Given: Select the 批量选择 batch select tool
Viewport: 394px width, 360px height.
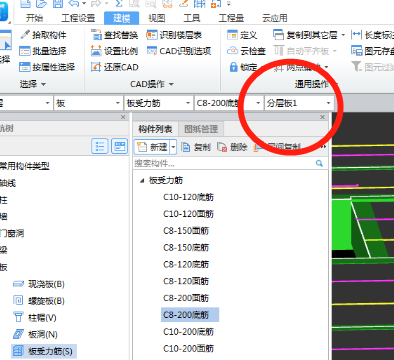Looking at the screenshot, I should (x=43, y=51).
